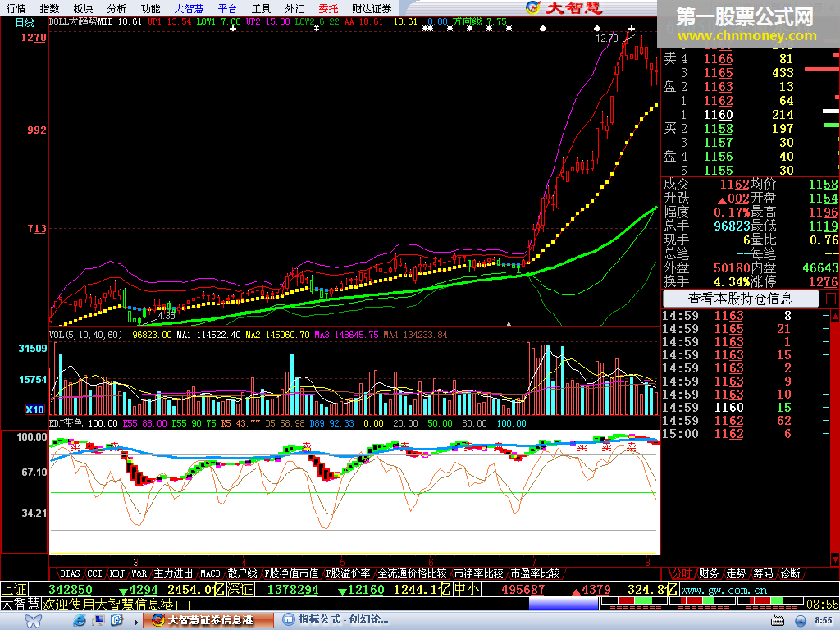The height and width of the screenshot is (630, 840).
Task: Switch to the BIAS indicator tab
Action: pos(71,573)
